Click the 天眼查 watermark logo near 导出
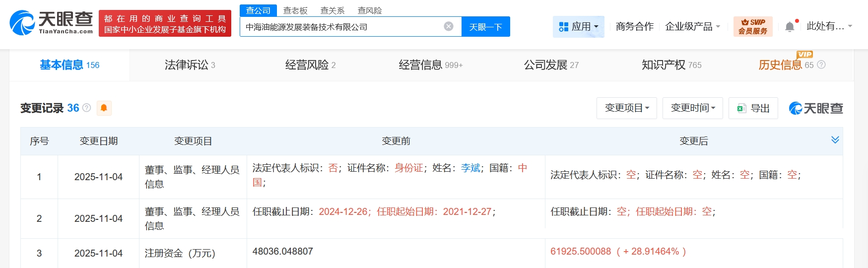Viewport: 868px width, 268px height. (816, 108)
